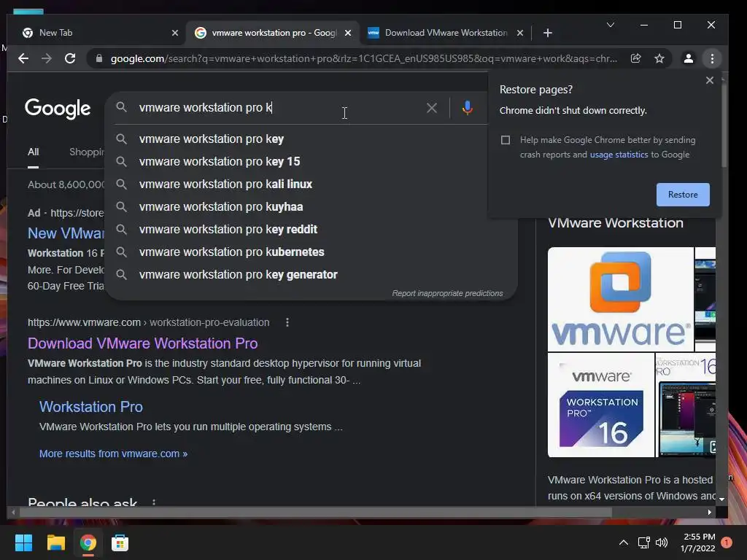Select the Shopping results tab
Image resolution: width=747 pixels, height=560 pixels.
click(87, 152)
